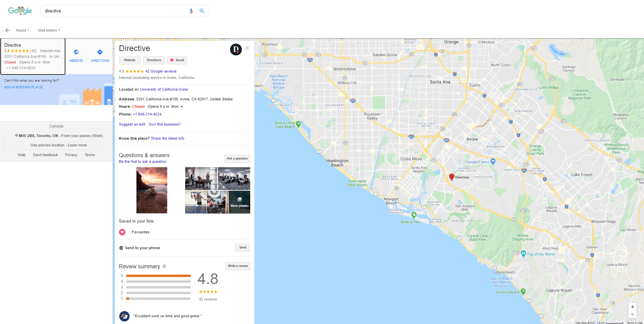Close the Directive info panel
The image size is (644, 324).
point(247,48)
